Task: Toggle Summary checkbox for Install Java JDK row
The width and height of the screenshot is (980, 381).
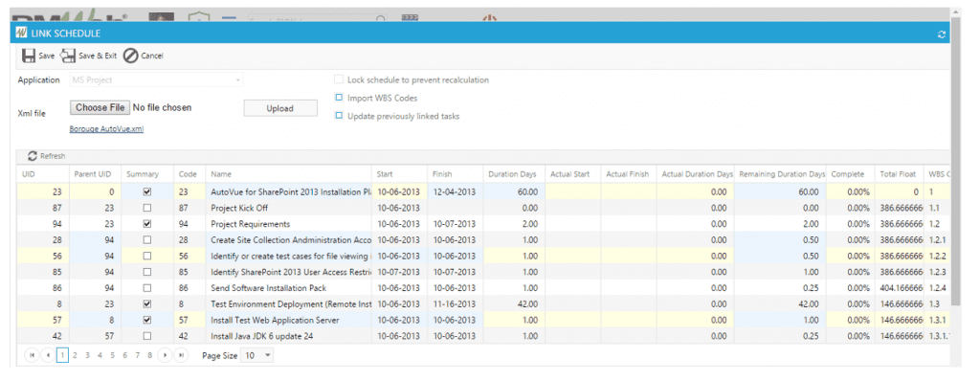Action: (146, 336)
